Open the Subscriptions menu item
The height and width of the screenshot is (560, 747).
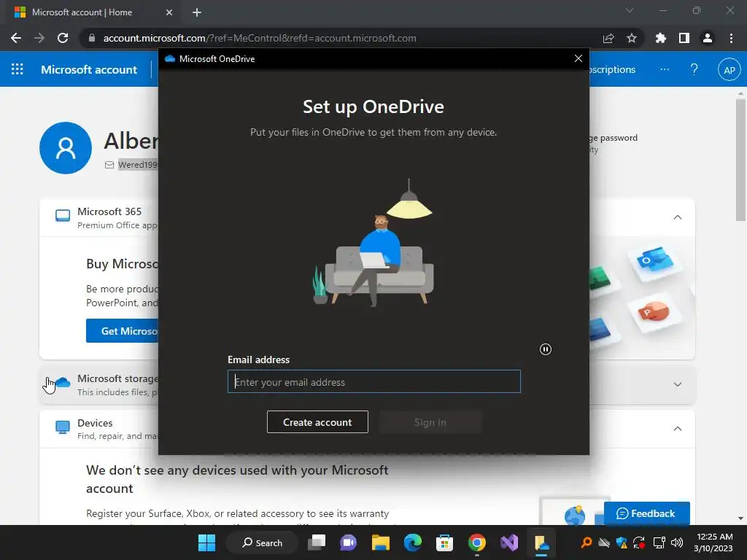[x=613, y=69]
